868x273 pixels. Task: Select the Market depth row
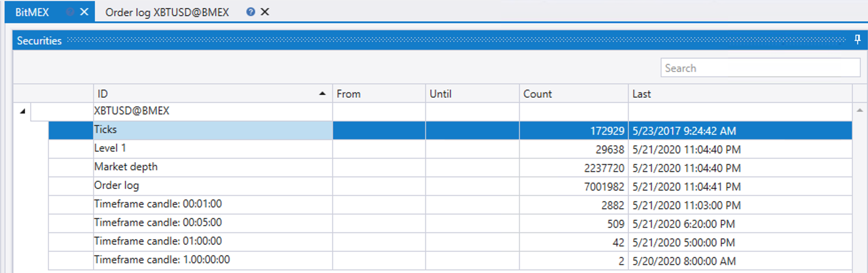point(450,168)
